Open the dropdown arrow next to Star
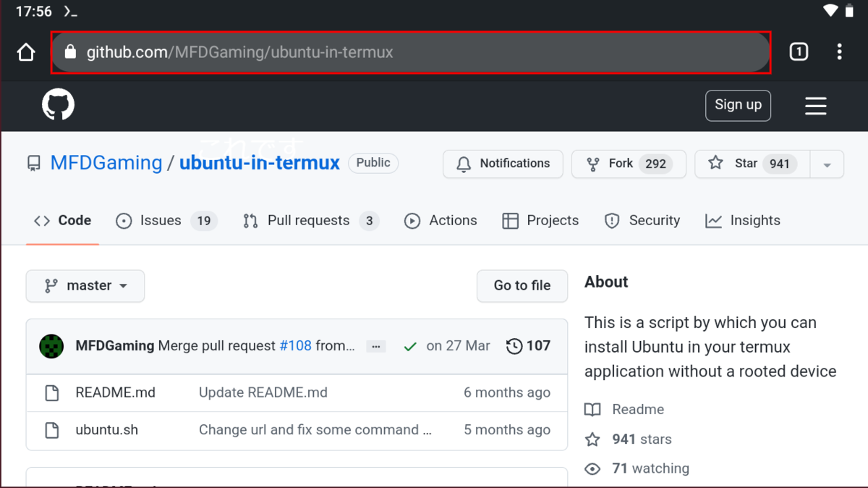 827,164
